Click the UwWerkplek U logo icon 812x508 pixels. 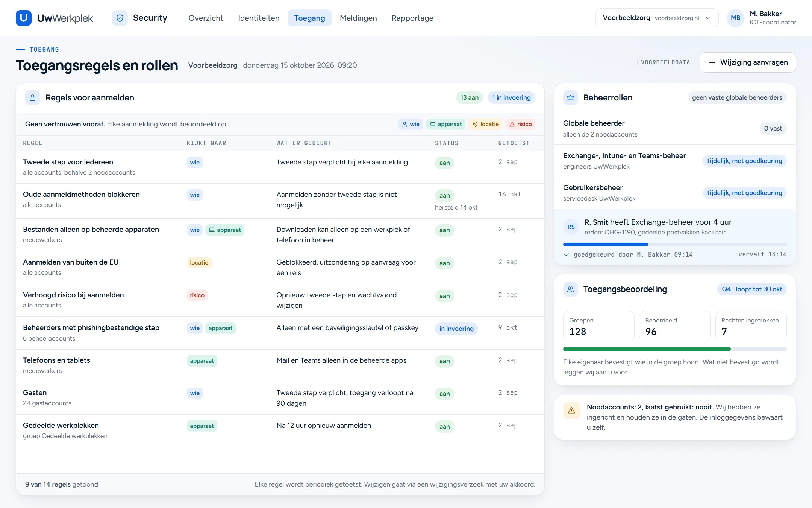click(x=24, y=18)
